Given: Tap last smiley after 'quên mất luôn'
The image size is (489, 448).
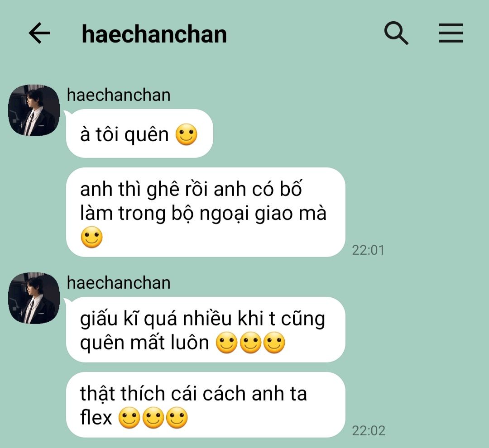Looking at the screenshot, I should (x=274, y=343).
